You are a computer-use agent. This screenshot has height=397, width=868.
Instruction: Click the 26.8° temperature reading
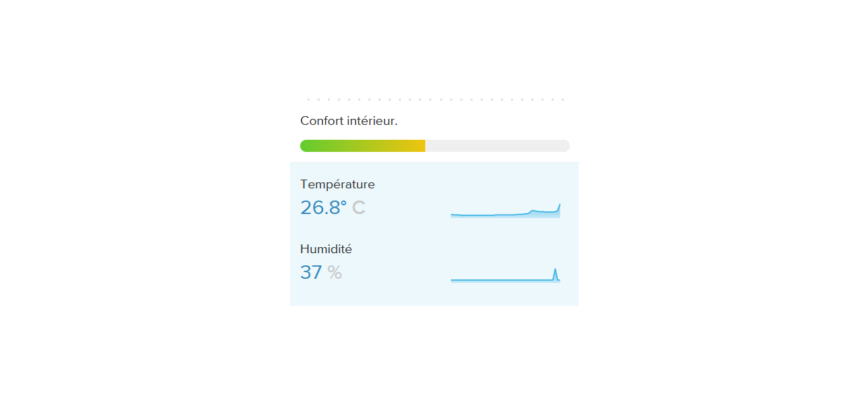(x=323, y=207)
